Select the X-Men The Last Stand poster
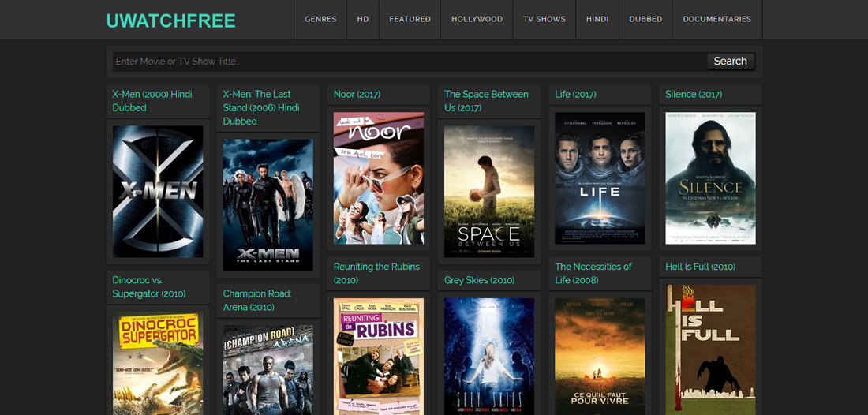The width and height of the screenshot is (868, 415). (268, 204)
